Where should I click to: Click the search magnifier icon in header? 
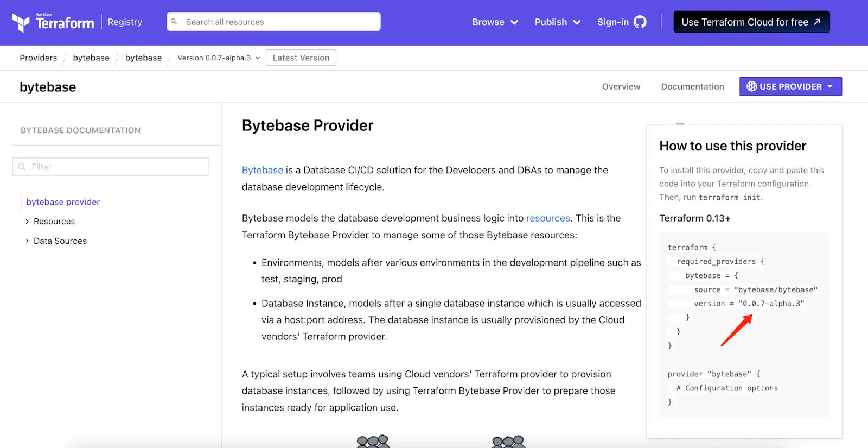click(x=174, y=22)
